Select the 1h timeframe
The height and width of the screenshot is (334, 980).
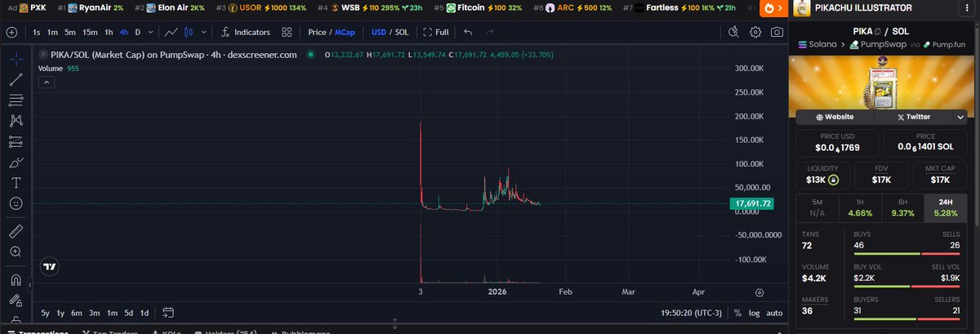point(108,33)
